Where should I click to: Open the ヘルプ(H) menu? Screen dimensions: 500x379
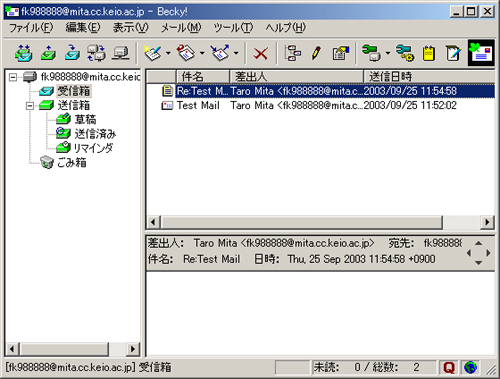(286, 27)
